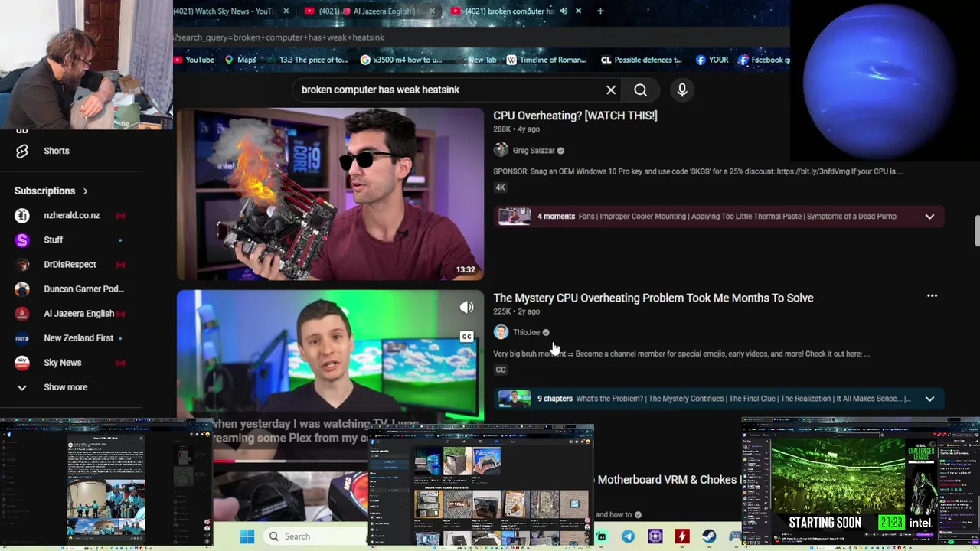
Task: Open ThioJoe channel name
Action: click(526, 332)
